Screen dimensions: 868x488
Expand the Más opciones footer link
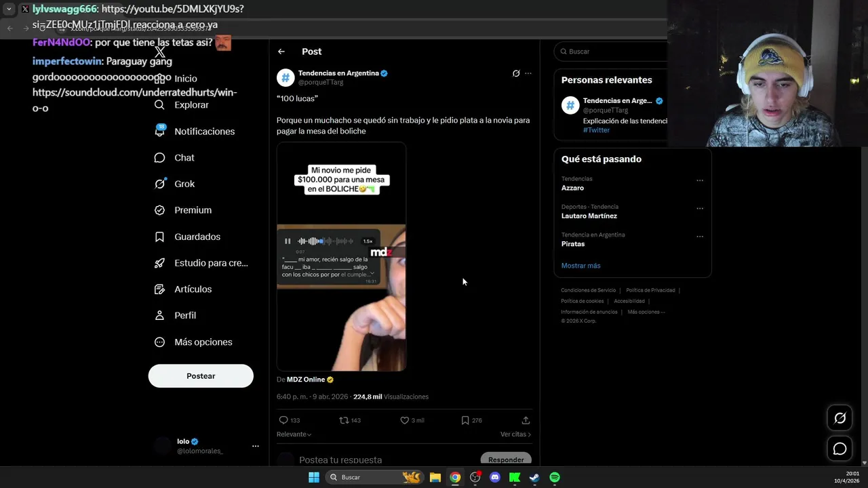coord(646,312)
